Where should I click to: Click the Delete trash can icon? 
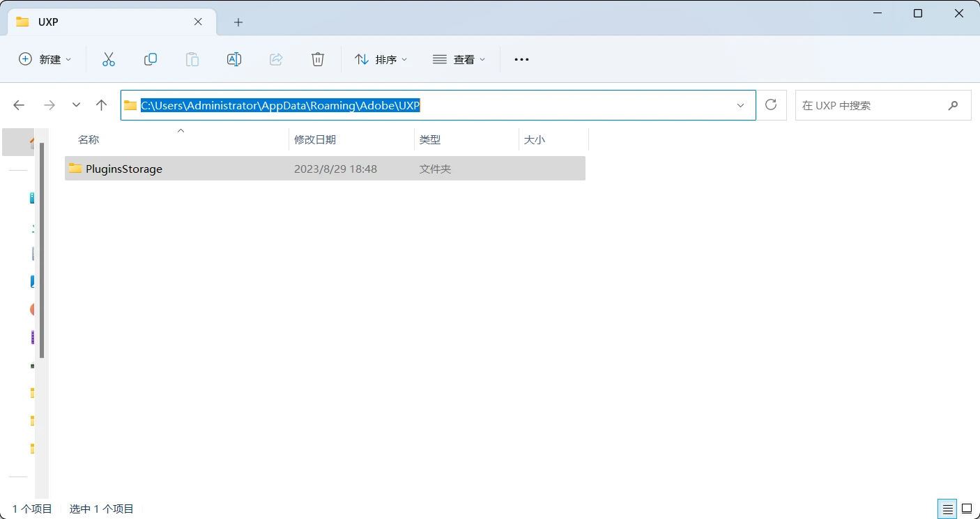click(318, 59)
